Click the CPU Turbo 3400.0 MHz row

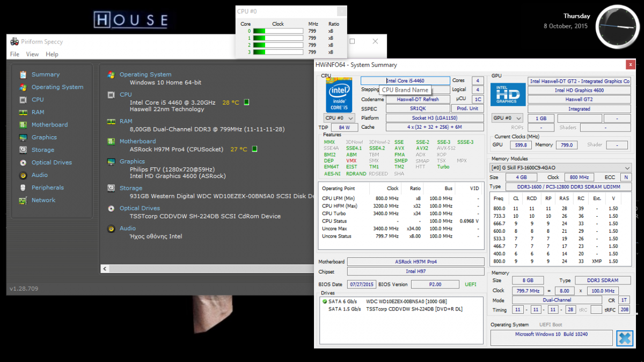pyautogui.click(x=400, y=213)
